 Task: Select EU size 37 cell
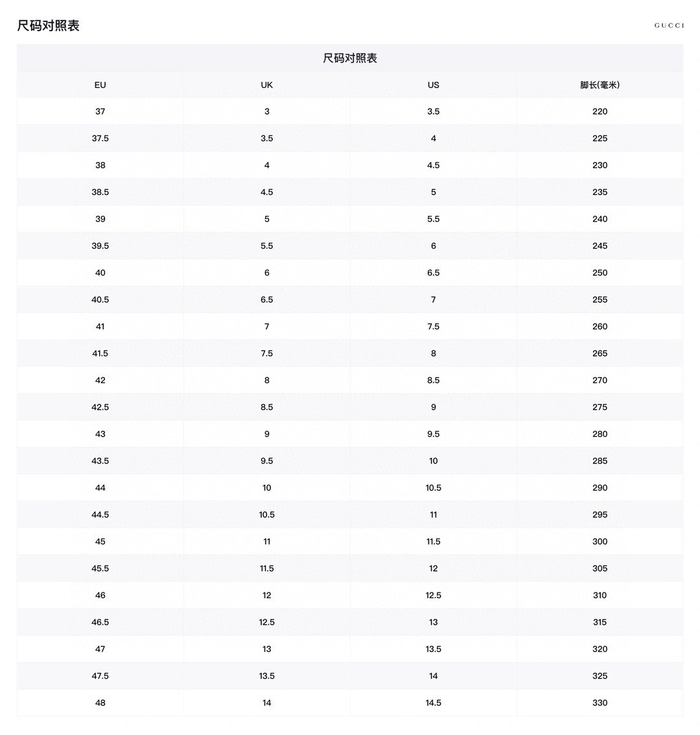100,111
